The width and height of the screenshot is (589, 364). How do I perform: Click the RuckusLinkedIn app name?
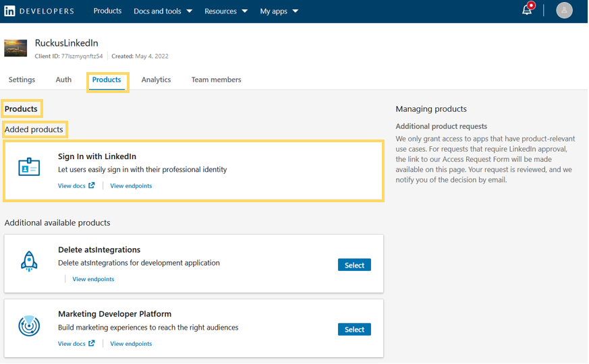point(67,43)
